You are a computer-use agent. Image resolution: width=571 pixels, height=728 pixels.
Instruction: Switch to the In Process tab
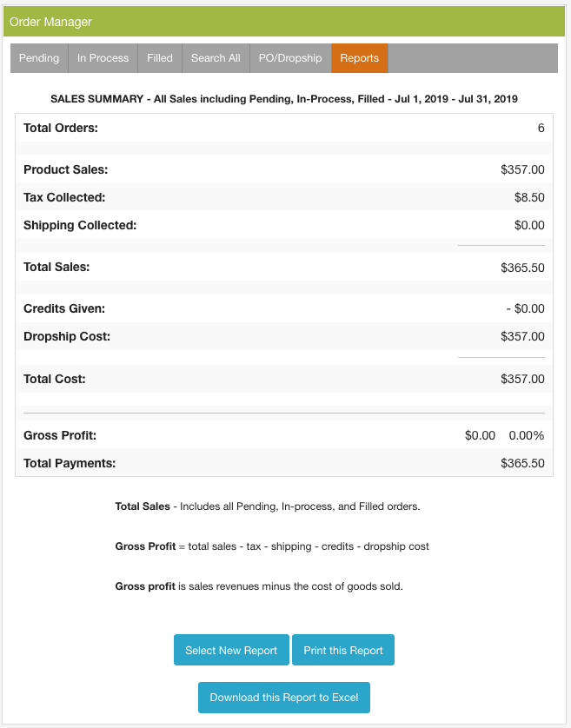pyautogui.click(x=103, y=58)
